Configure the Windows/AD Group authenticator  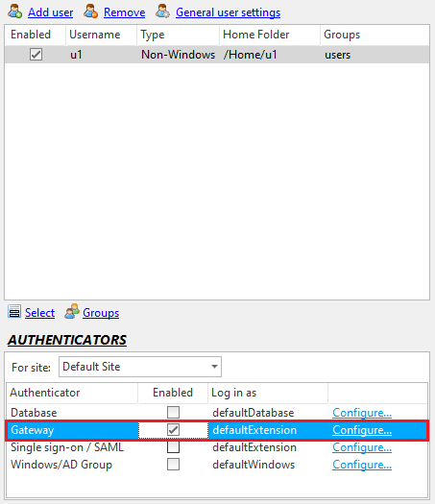pos(362,465)
